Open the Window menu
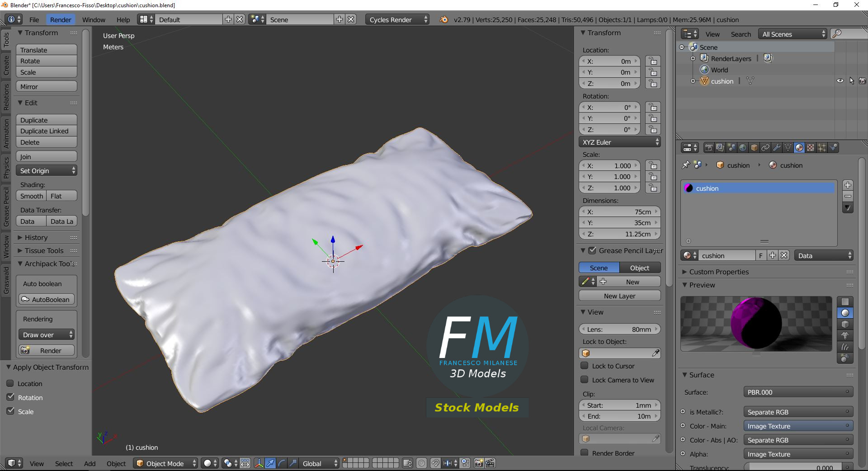Screen dimensions: 868x471 click(x=94, y=19)
